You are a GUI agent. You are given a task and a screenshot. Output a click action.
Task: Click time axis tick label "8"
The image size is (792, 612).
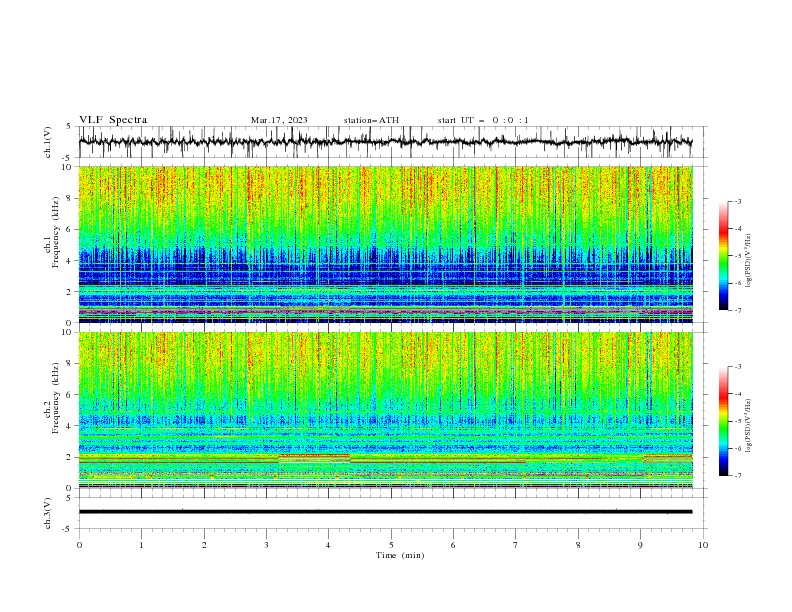pyautogui.click(x=578, y=545)
